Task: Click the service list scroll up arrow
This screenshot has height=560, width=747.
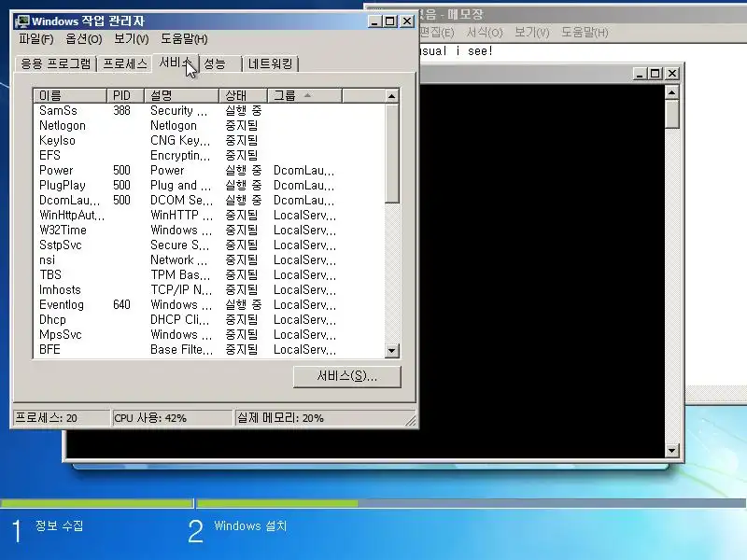Action: [x=391, y=96]
